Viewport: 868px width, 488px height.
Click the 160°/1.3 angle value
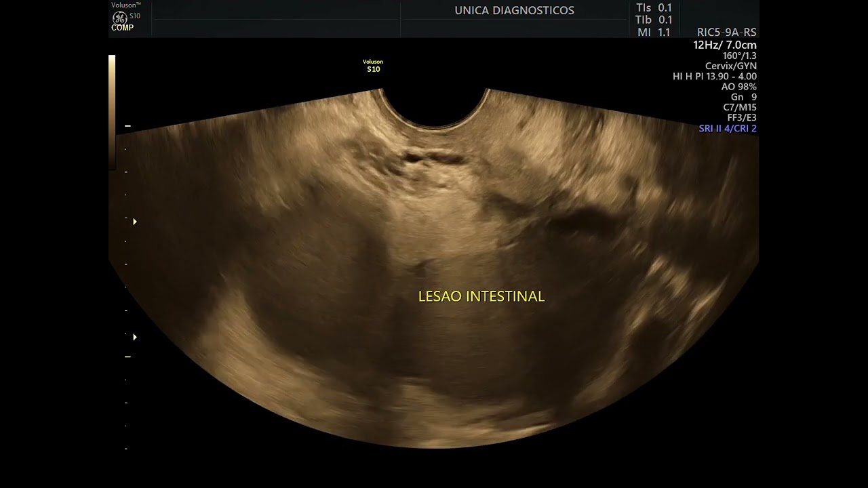coord(739,56)
